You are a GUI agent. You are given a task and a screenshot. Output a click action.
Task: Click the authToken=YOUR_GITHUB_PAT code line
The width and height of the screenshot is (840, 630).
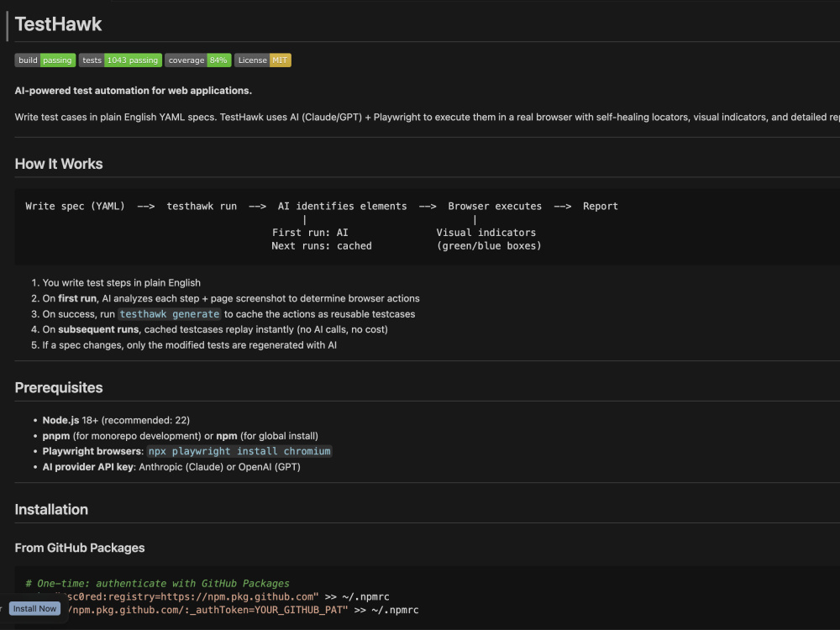[x=244, y=610]
